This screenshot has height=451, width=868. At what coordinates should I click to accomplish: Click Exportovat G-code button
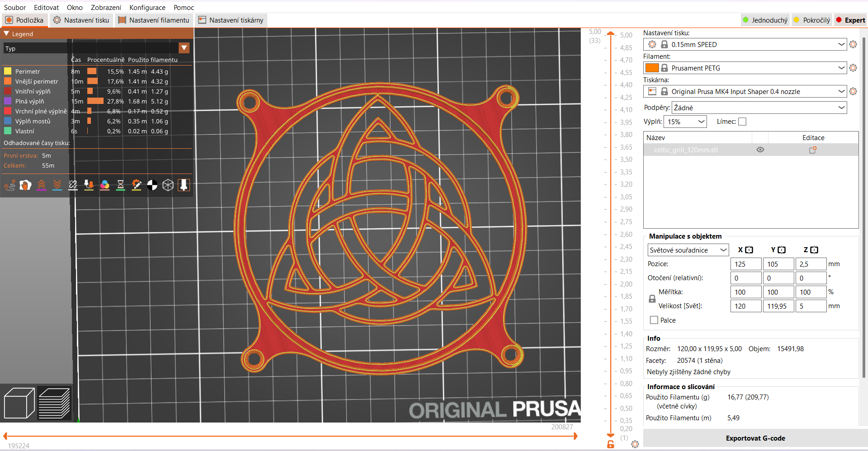(x=755, y=438)
